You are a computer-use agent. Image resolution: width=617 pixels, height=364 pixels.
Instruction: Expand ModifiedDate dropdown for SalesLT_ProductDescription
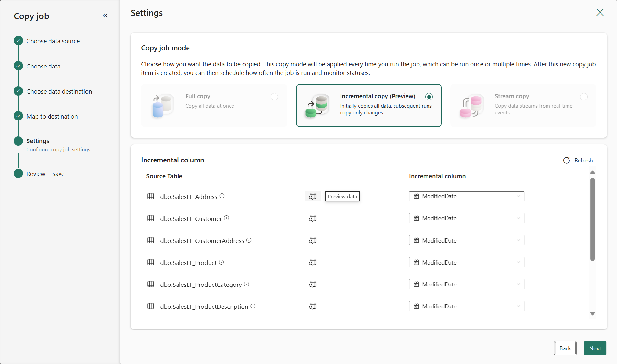coord(466,306)
